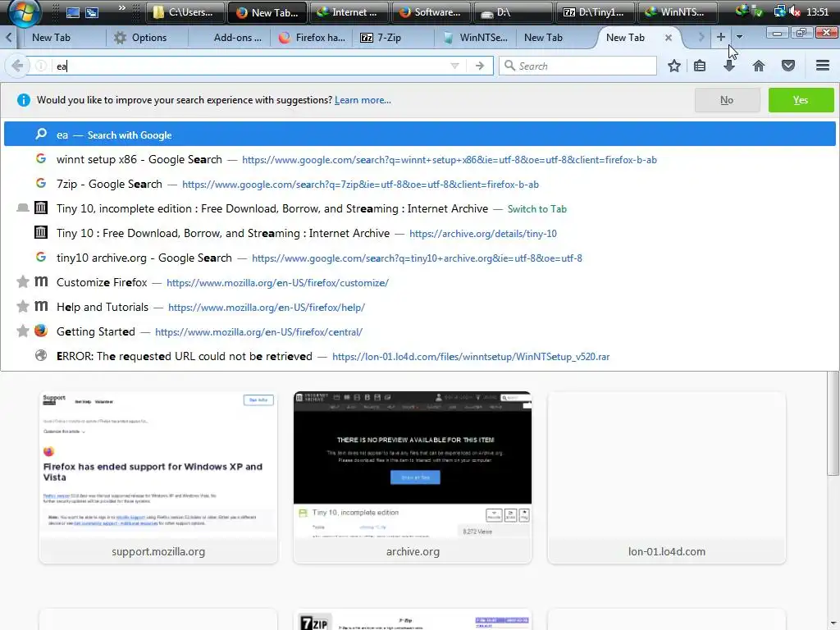Click the Show Desktop quick launch icon
This screenshot has height=630, width=840.
click(73, 12)
